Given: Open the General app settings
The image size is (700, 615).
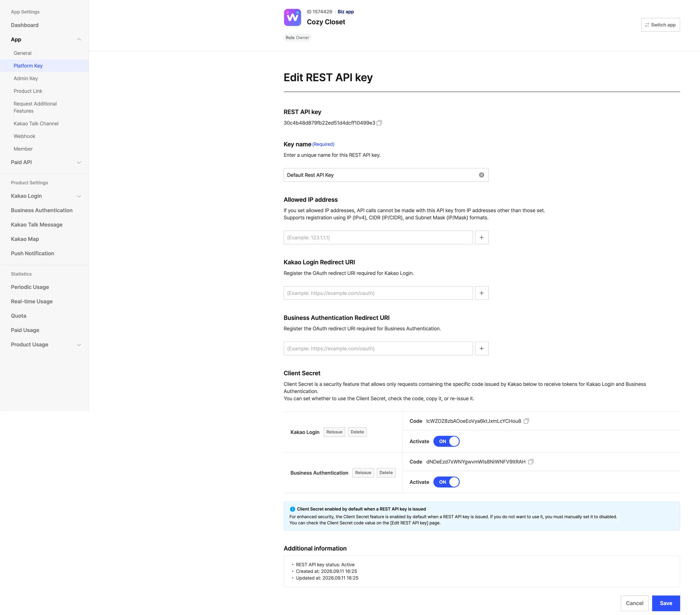Looking at the screenshot, I should pyautogui.click(x=22, y=53).
